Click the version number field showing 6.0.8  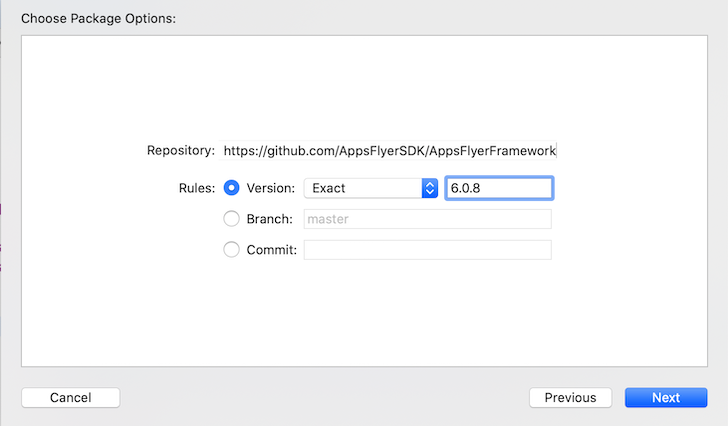pyautogui.click(x=499, y=188)
